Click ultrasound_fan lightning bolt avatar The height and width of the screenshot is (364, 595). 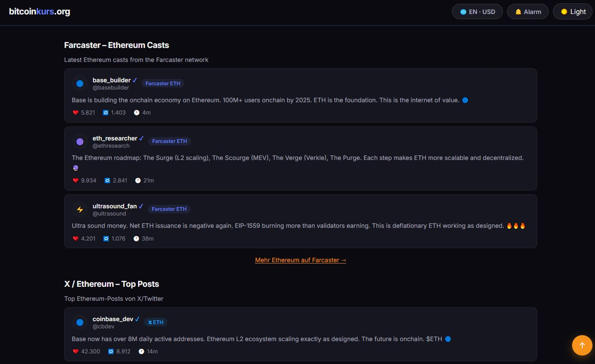[x=80, y=210]
